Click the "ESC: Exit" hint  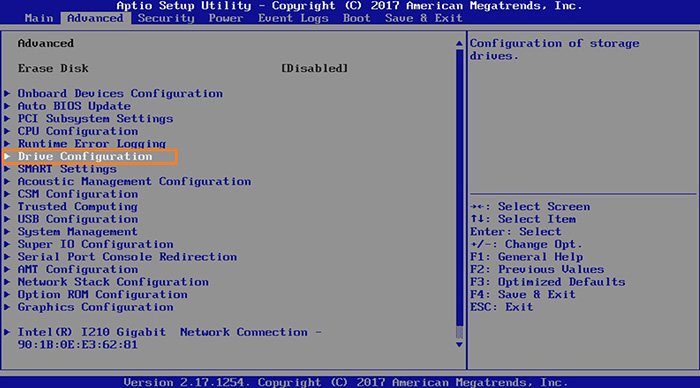(x=502, y=307)
